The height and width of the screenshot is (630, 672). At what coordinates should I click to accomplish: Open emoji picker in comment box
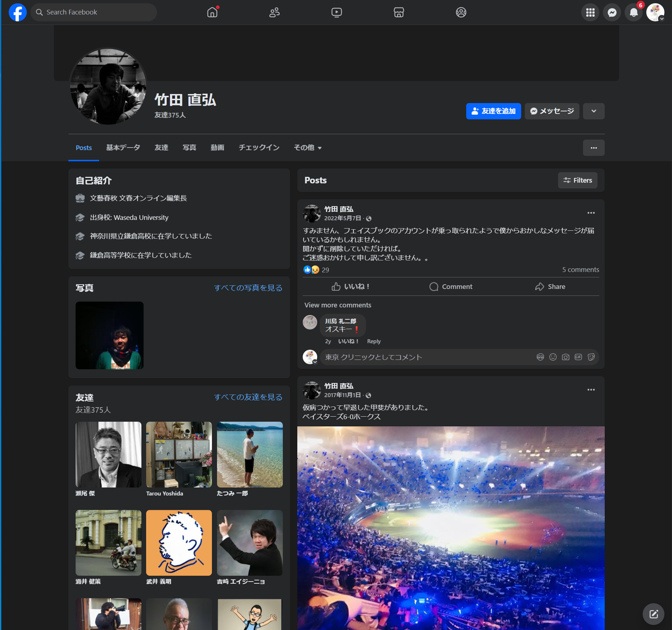click(553, 357)
